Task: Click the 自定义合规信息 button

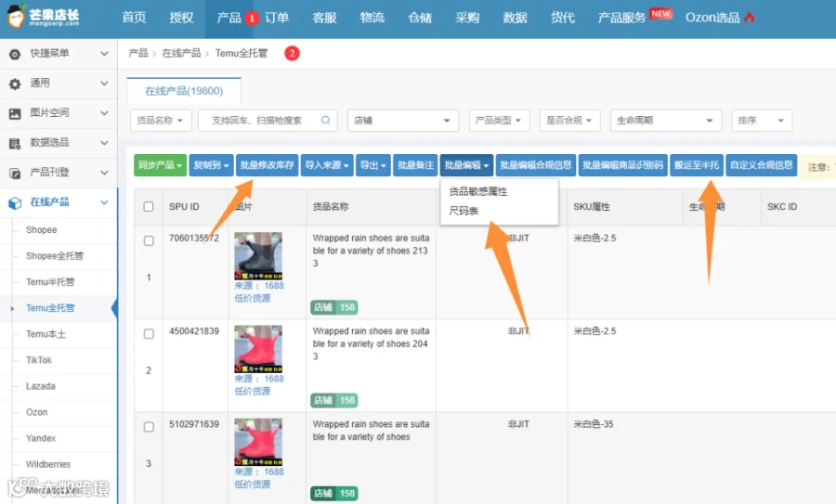Action: [x=762, y=165]
